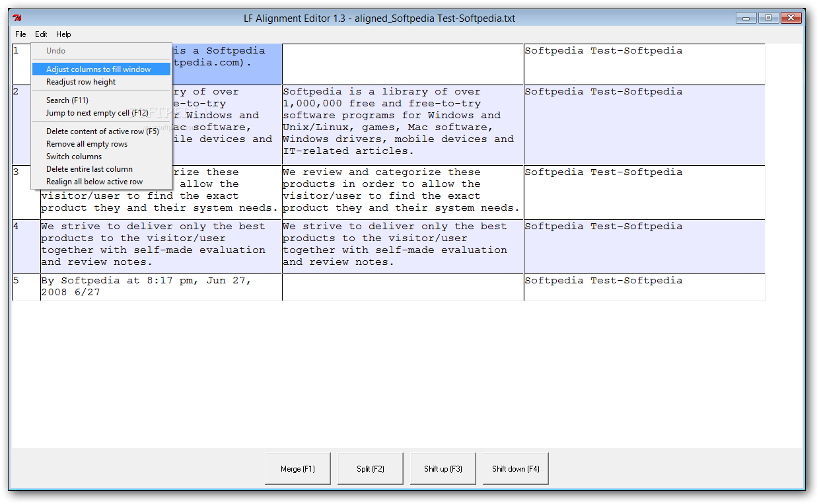Click row 2 second column starting 'Softpedia is a library'
Screen dimensions: 819x504
(403, 125)
